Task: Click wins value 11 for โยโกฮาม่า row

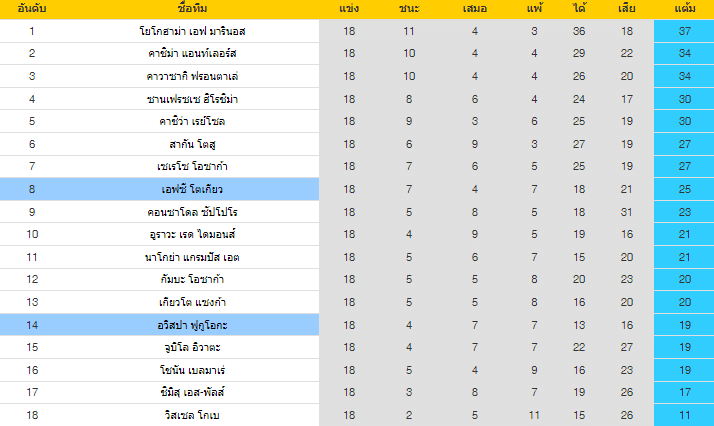Action: [409, 31]
